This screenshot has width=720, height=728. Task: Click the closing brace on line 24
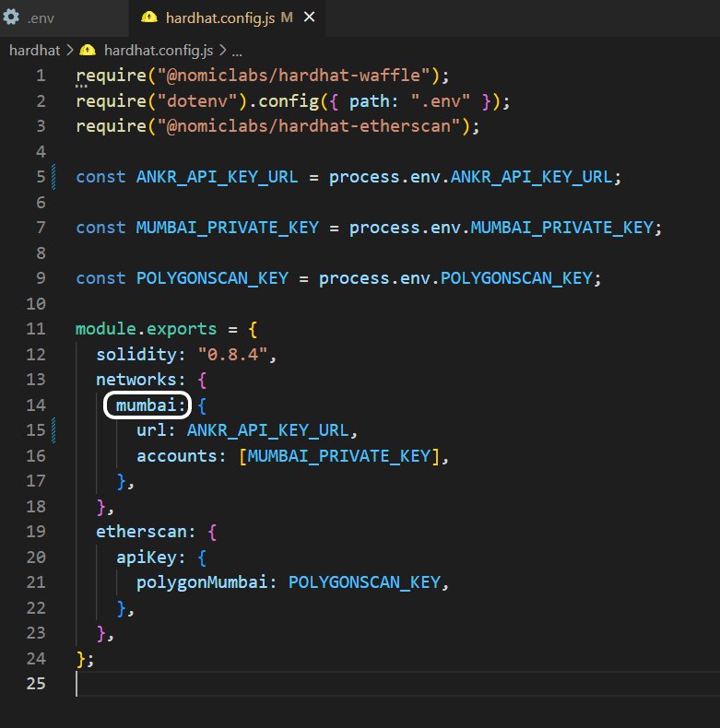pos(81,658)
